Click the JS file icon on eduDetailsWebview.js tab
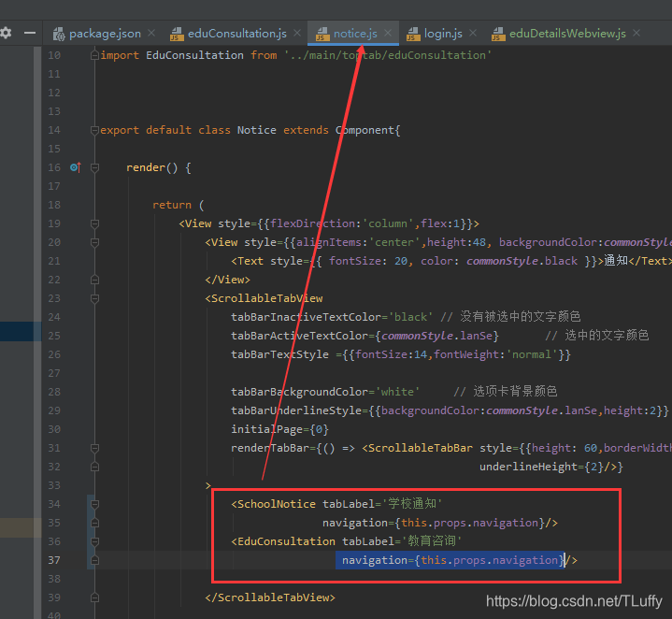This screenshot has width=672, height=619. pos(498,34)
